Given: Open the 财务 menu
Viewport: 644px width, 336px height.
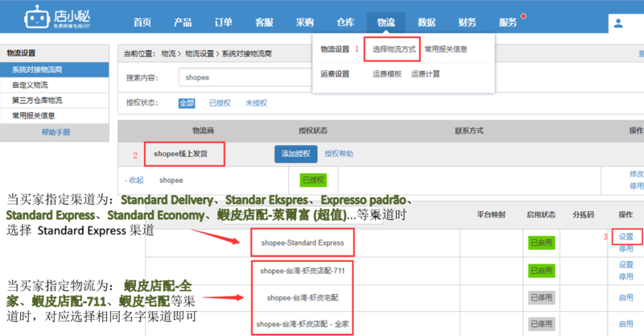Looking at the screenshot, I should coord(468,23).
